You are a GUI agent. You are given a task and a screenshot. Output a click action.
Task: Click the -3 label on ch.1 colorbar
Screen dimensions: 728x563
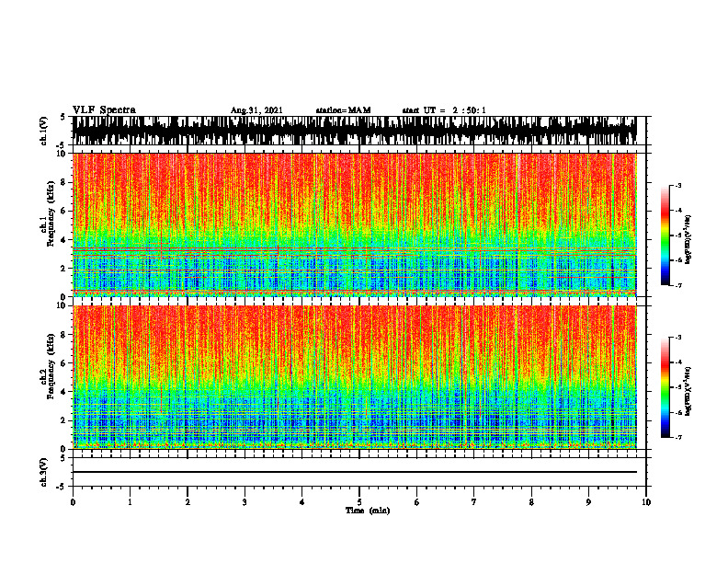(x=678, y=185)
